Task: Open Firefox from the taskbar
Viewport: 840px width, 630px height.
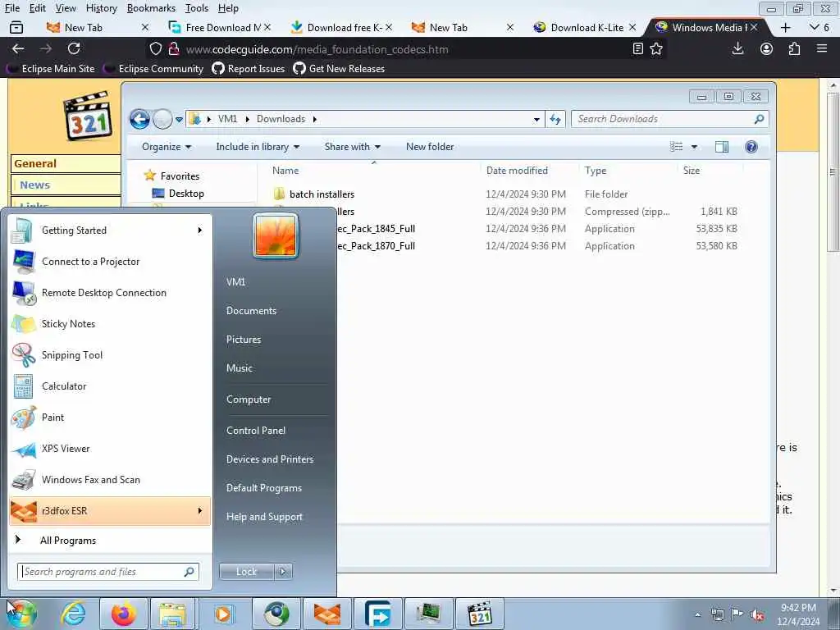Action: pyautogui.click(x=124, y=614)
